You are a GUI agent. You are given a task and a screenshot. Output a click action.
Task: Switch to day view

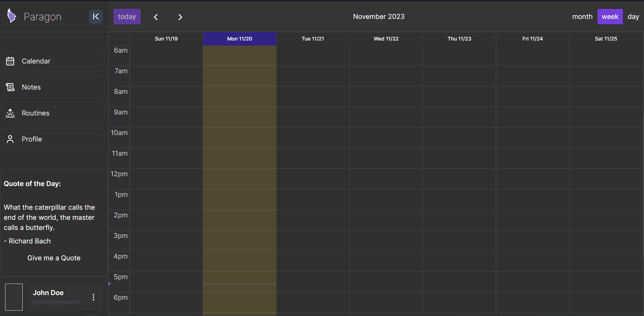(x=633, y=17)
